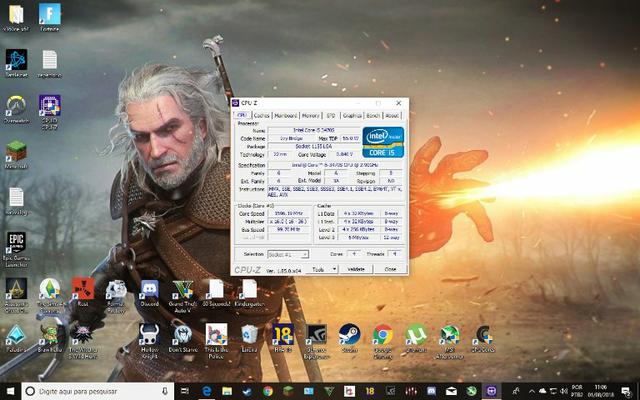640x400 pixels.
Task: Select the SPD tab in CPU-Z
Action: 331,116
